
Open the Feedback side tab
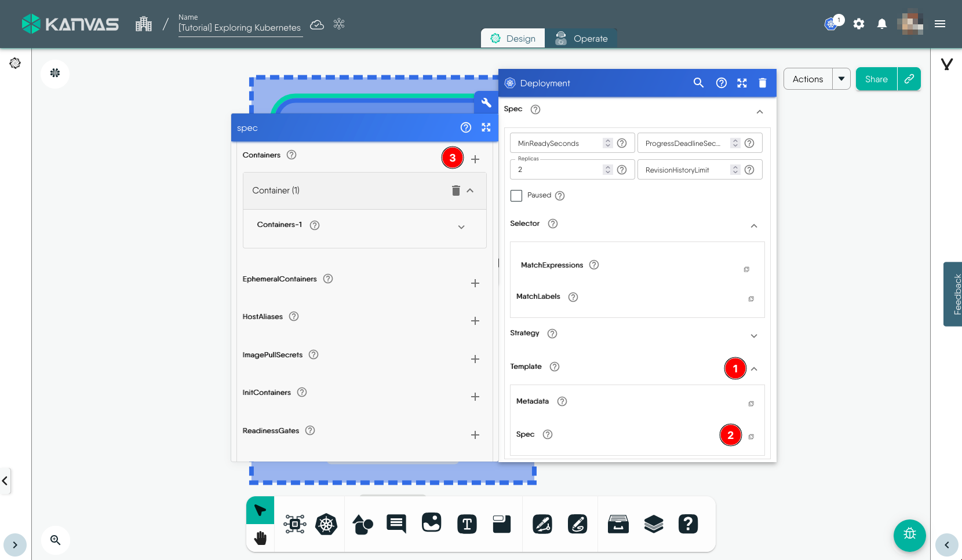tap(953, 294)
